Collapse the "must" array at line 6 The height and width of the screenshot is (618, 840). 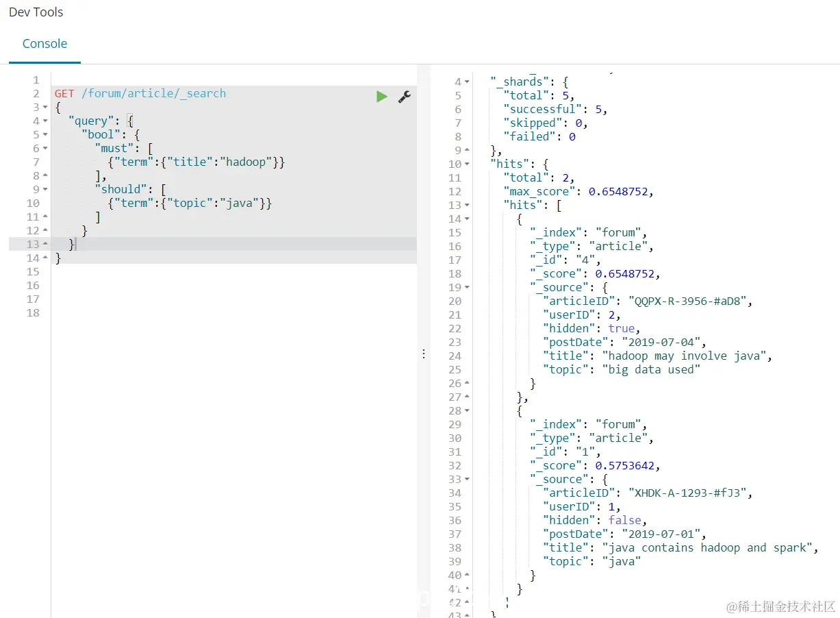coord(45,149)
